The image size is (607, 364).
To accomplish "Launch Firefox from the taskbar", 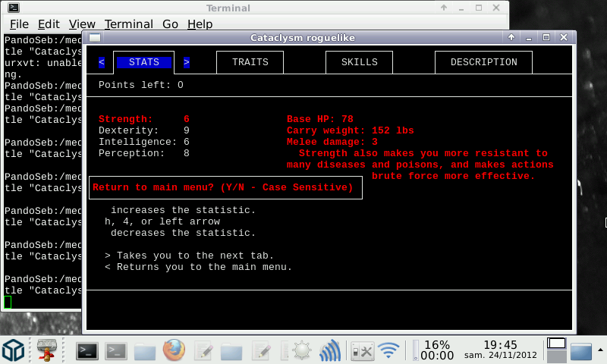I will [174, 350].
